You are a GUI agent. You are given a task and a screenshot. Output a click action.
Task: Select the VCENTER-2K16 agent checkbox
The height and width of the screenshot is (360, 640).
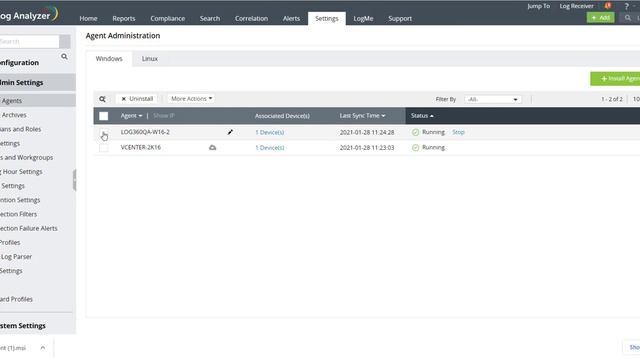click(104, 148)
